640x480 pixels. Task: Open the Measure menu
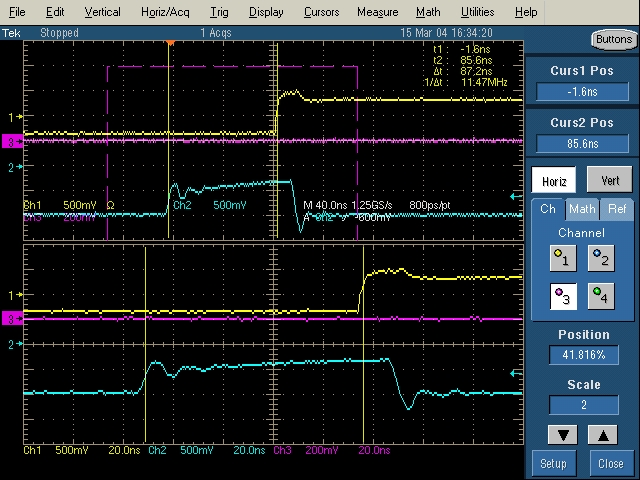pyautogui.click(x=378, y=12)
